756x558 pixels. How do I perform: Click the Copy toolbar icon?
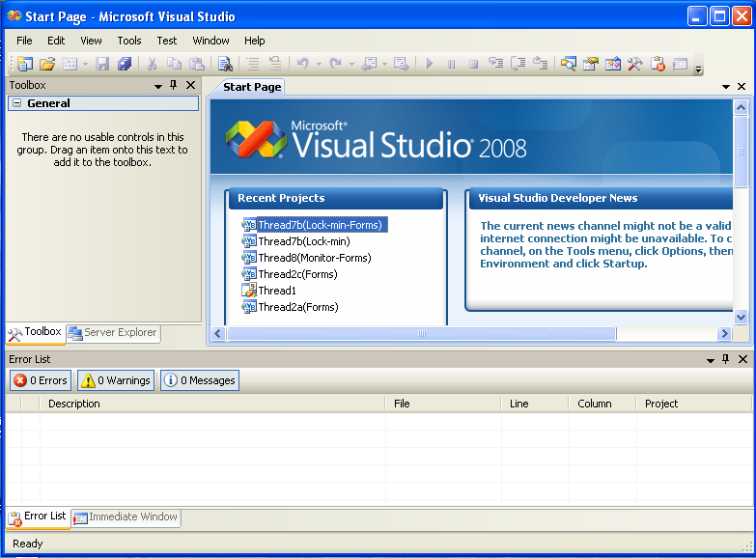click(174, 64)
